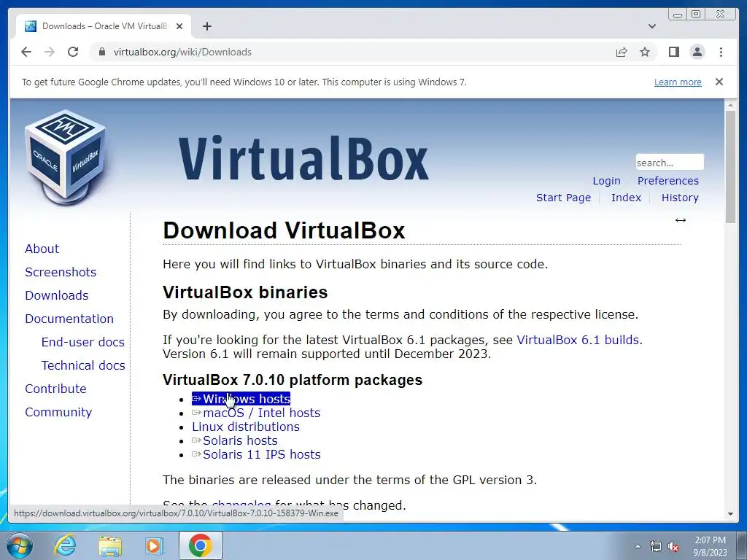View site info via the padlock icon
The image size is (747, 560).
101,52
